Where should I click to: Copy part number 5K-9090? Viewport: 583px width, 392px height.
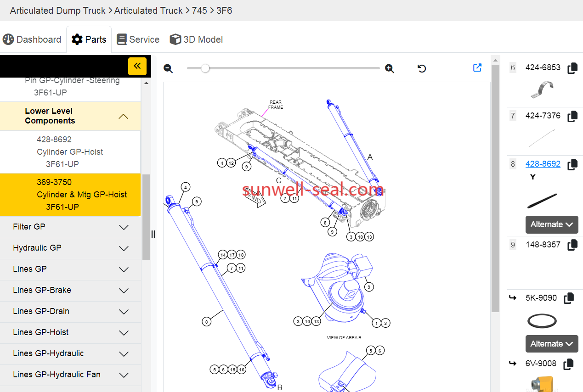568,298
